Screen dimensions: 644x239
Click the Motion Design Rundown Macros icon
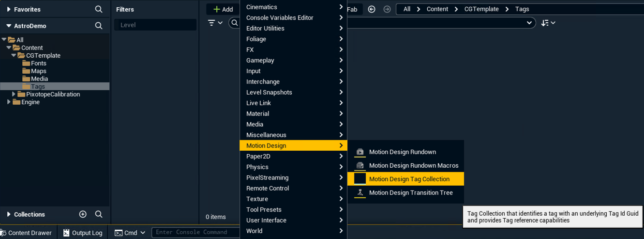360,166
